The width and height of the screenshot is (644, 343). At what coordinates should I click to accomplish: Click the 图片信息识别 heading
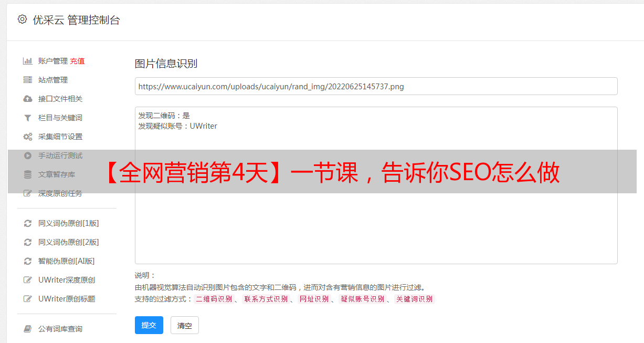pyautogui.click(x=166, y=64)
